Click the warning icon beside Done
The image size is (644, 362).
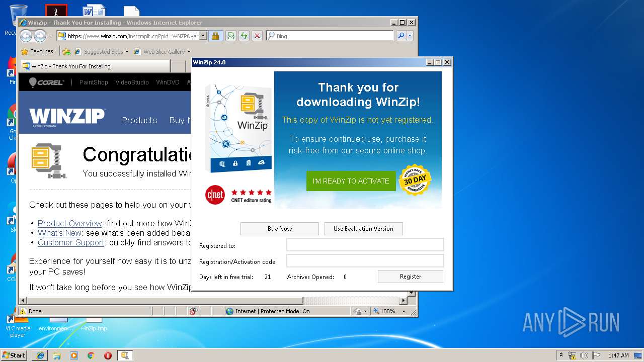coord(23,311)
